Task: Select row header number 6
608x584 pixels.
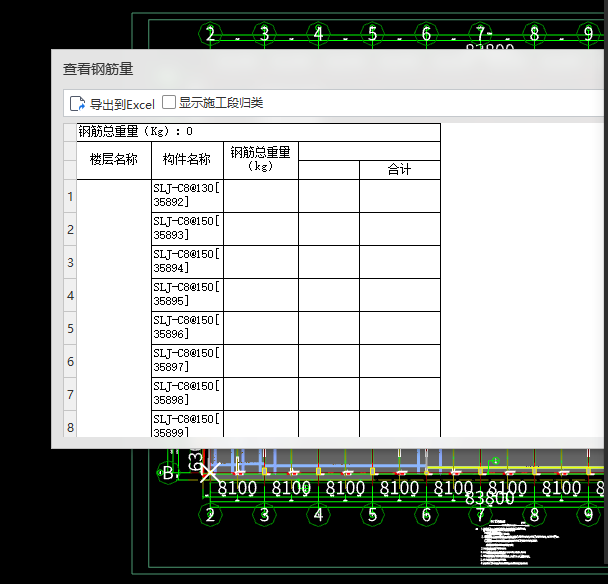Action: [70, 361]
